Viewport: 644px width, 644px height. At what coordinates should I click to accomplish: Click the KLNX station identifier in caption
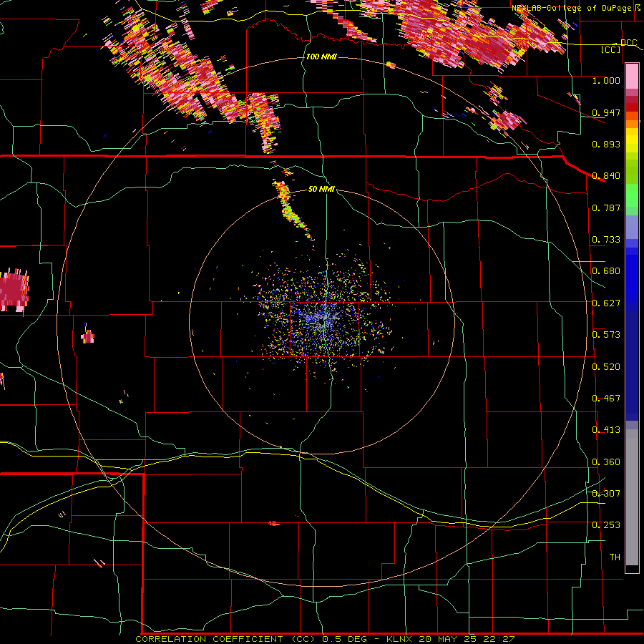(x=401, y=639)
